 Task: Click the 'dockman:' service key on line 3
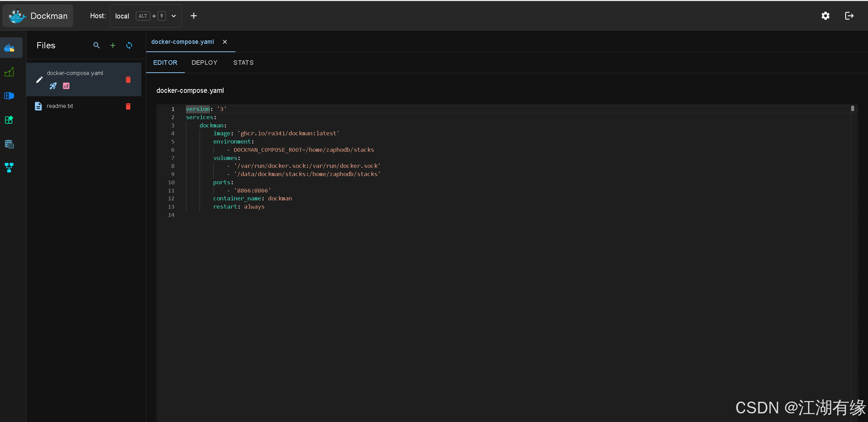point(213,125)
